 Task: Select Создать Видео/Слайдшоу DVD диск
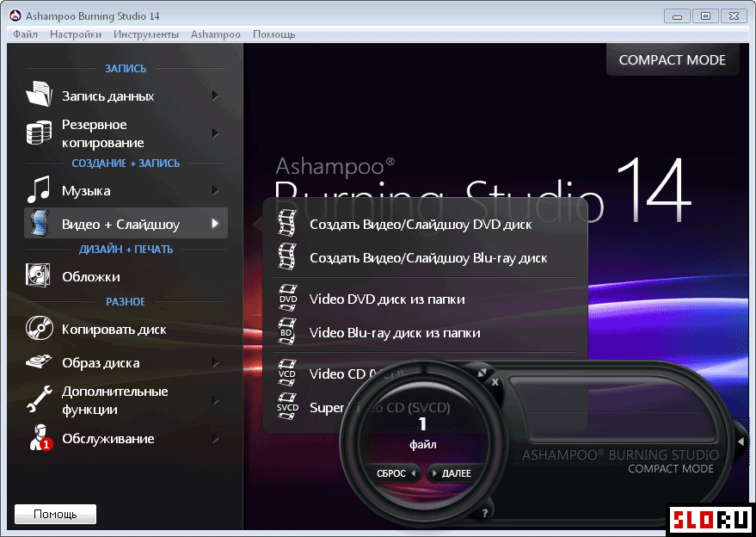tap(421, 225)
